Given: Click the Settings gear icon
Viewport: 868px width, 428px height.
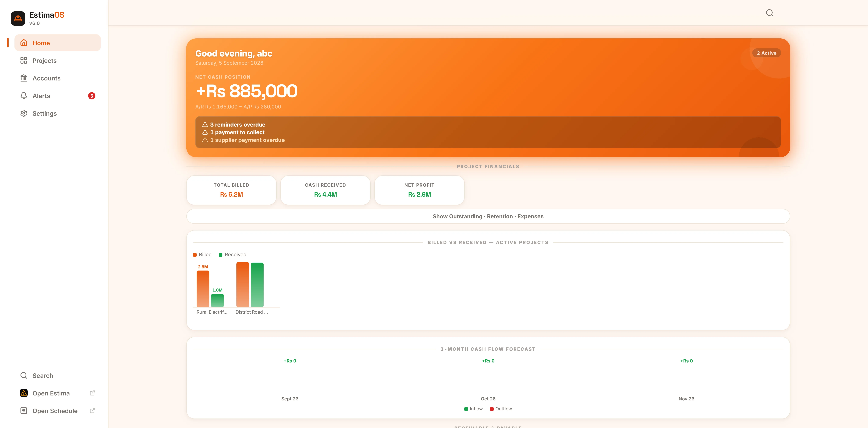Looking at the screenshot, I should pyautogui.click(x=24, y=113).
